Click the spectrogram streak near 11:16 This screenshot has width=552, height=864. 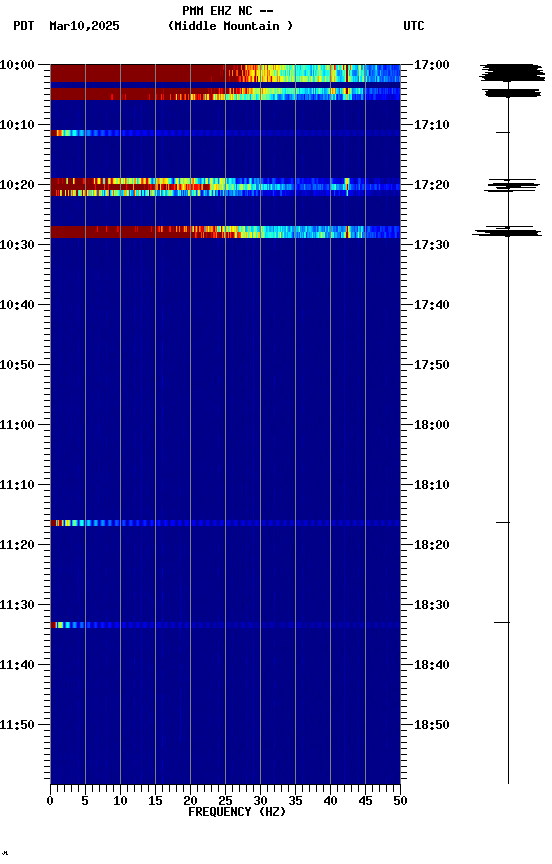225,523
